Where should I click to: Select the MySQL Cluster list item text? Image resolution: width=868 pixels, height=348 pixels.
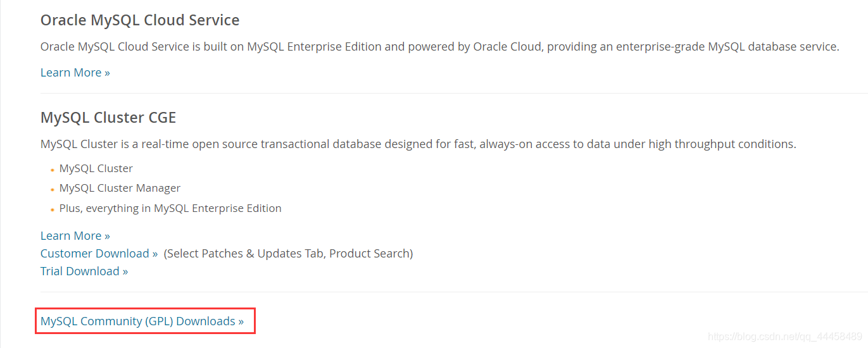click(96, 169)
